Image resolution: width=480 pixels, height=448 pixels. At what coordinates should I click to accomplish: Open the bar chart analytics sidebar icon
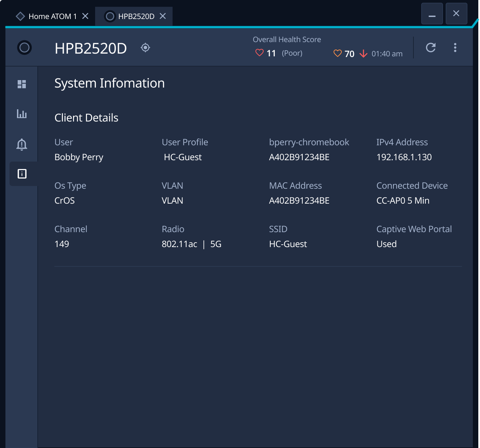[x=22, y=114]
